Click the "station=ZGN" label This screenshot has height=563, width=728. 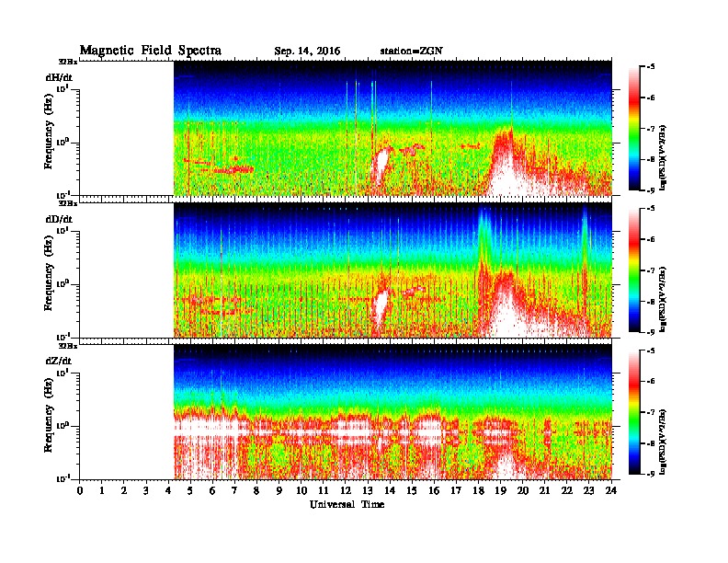pyautogui.click(x=412, y=51)
